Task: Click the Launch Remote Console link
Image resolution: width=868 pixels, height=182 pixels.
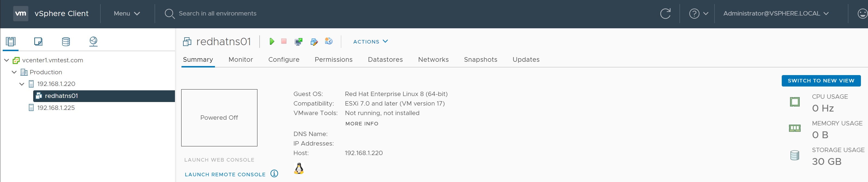Action: click(225, 175)
